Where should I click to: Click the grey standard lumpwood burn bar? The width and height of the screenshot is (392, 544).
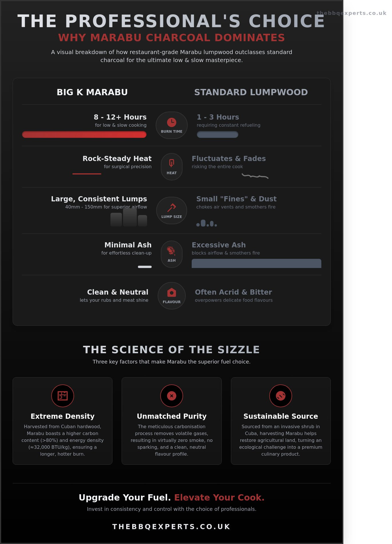[x=217, y=134]
